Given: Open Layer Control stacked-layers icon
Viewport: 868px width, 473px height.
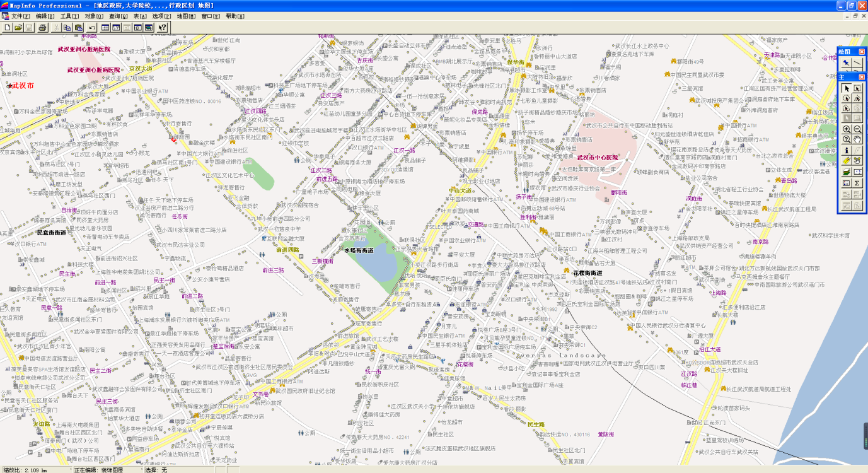Looking at the screenshot, I should 847,172.
